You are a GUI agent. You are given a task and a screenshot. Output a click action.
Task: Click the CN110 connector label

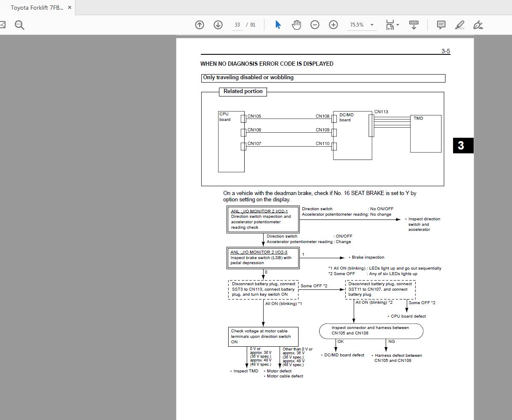click(x=323, y=143)
